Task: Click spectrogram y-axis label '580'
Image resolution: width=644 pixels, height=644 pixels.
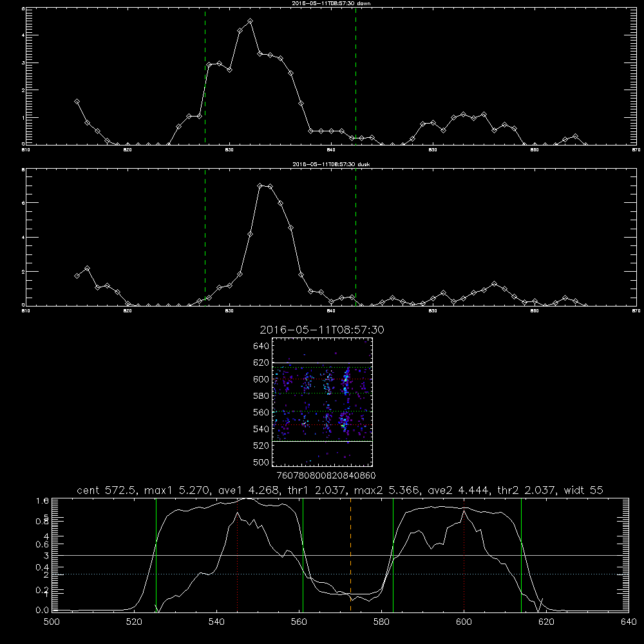Action: [x=261, y=396]
